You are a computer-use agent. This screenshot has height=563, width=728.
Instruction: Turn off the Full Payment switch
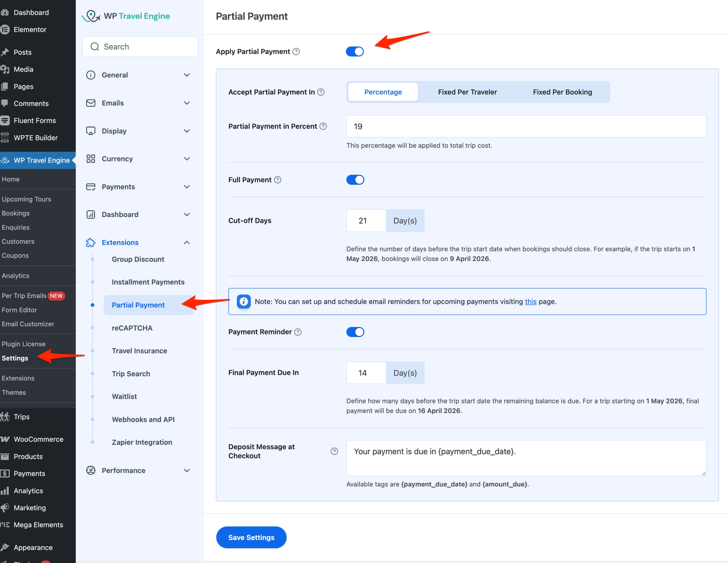tap(355, 180)
